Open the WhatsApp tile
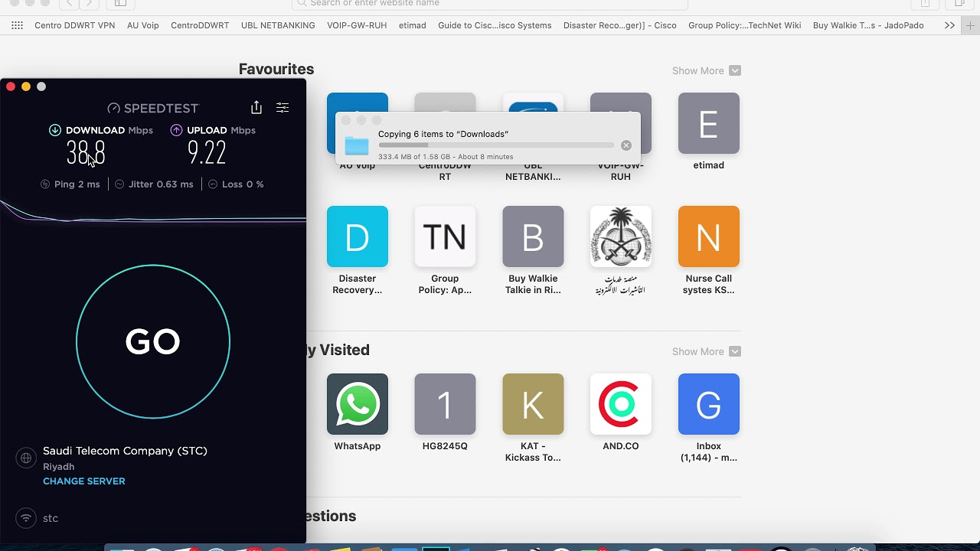The width and height of the screenshot is (980, 551). 358,404
